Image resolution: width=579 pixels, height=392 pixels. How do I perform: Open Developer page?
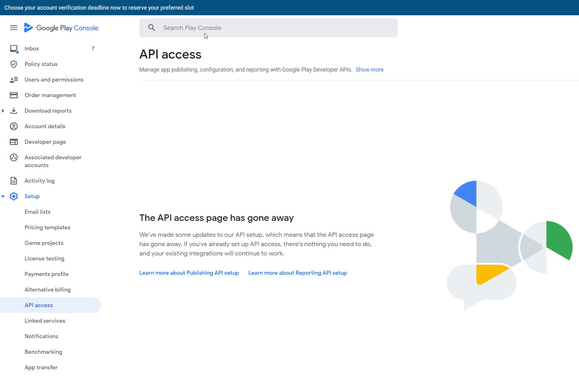[x=45, y=142]
